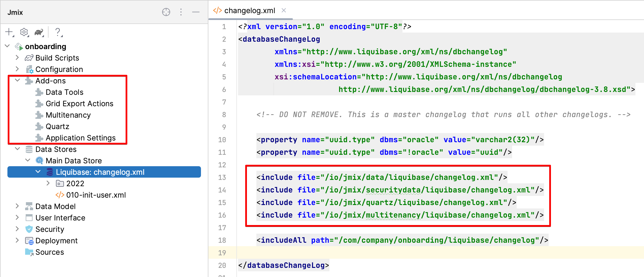Select the Multitenancy add-on
This screenshot has height=277, width=644.
point(68,115)
